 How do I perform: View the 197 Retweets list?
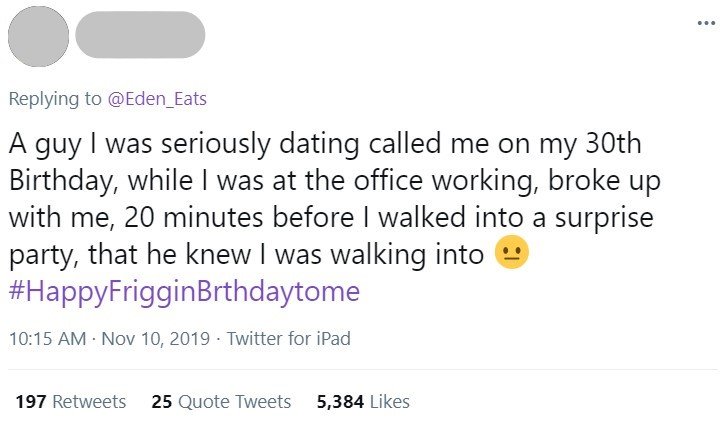71,401
